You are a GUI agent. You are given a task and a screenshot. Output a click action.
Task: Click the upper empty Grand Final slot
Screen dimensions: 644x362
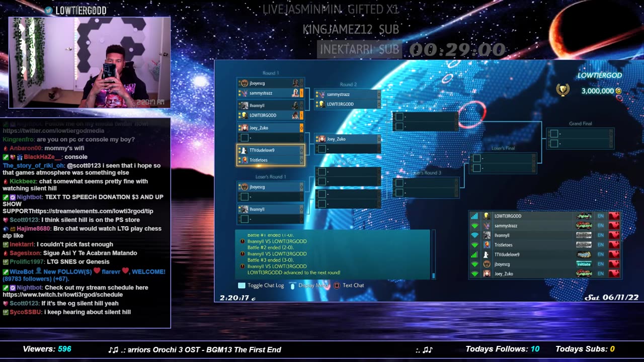coord(580,134)
